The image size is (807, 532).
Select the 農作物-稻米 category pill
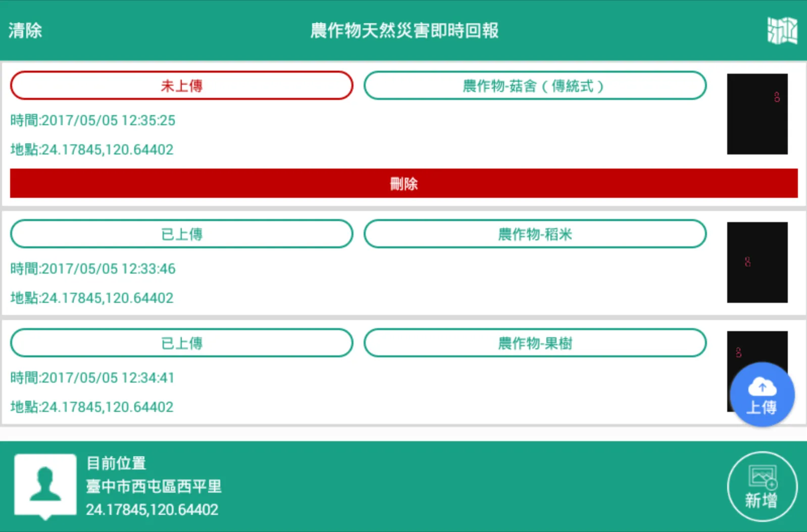pyautogui.click(x=535, y=234)
